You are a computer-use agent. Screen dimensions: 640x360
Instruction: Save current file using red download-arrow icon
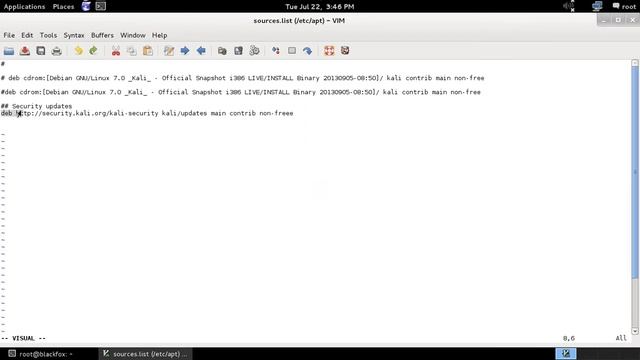pyautogui.click(x=24, y=51)
